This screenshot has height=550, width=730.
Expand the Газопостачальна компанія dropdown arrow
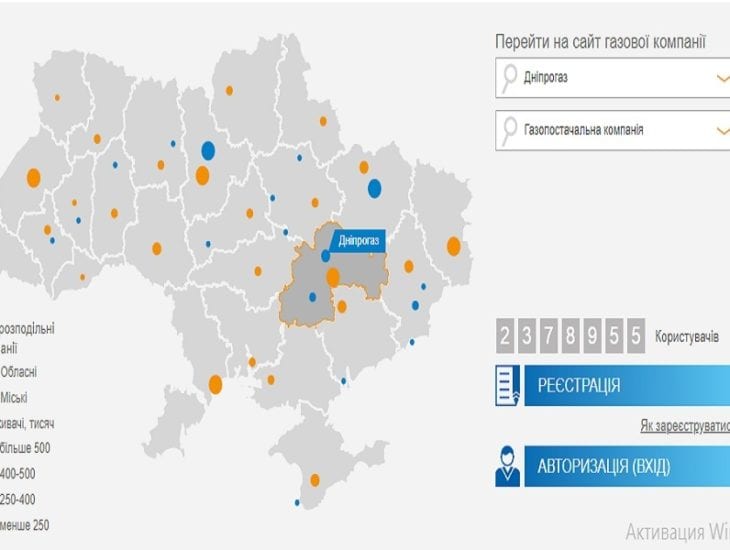(x=723, y=130)
